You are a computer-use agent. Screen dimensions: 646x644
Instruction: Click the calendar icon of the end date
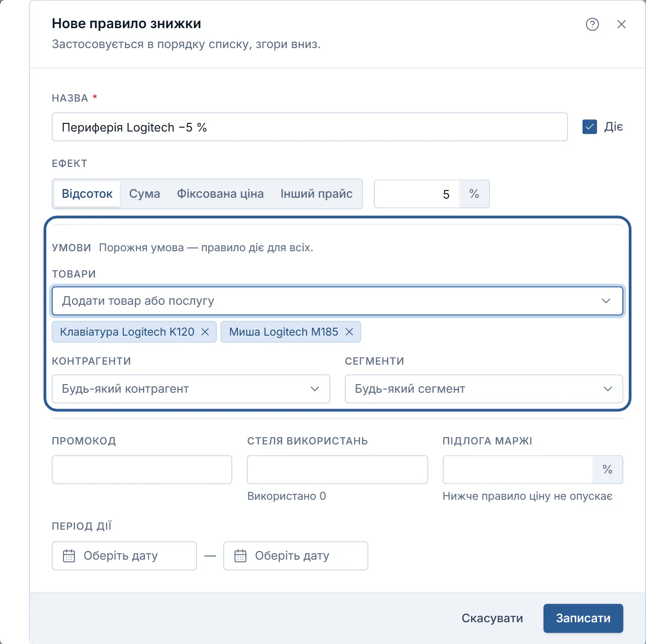(x=240, y=556)
